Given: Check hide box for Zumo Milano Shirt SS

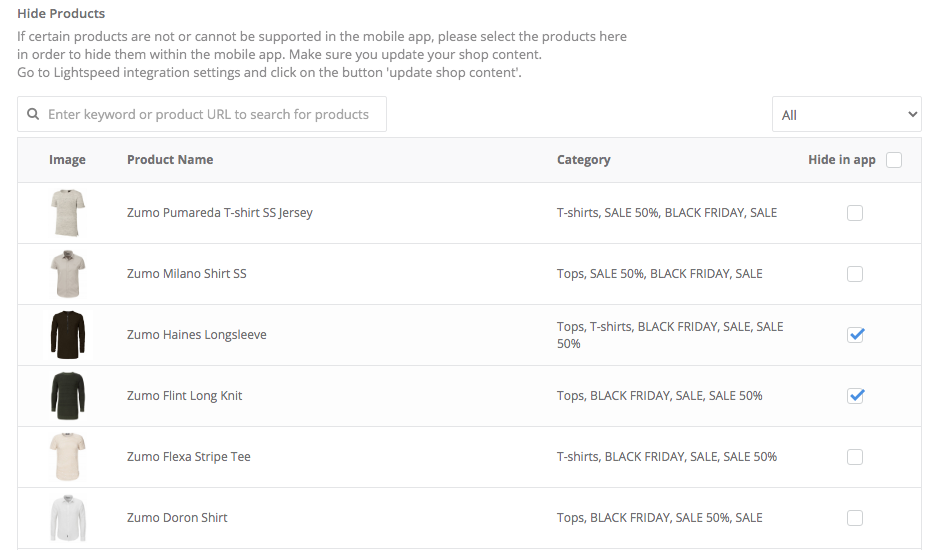Looking at the screenshot, I should click(x=855, y=274).
